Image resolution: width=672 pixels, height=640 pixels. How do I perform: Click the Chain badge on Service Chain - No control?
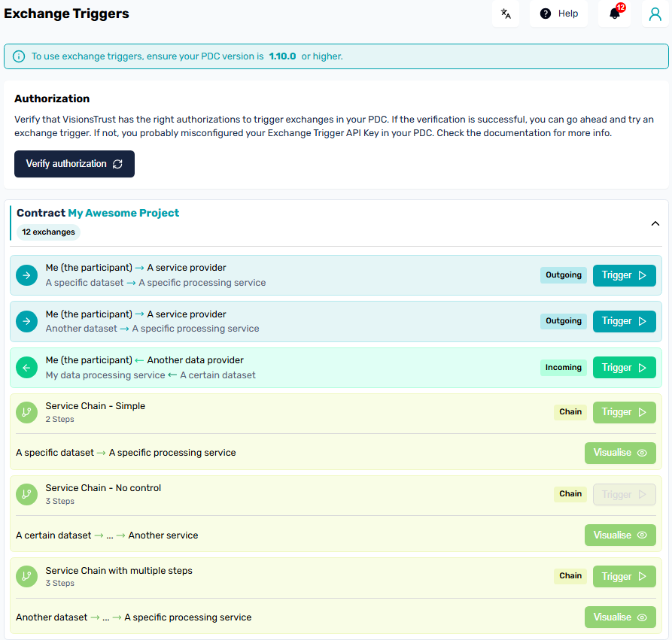pos(570,494)
